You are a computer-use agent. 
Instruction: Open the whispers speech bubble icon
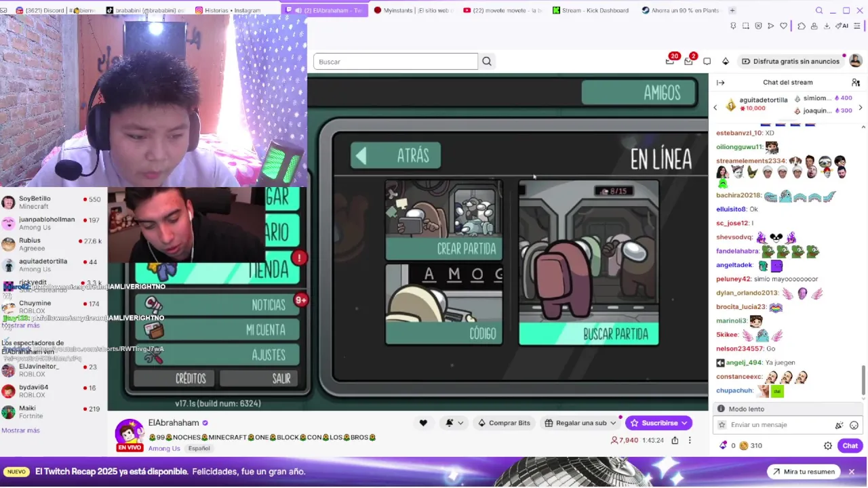click(707, 61)
